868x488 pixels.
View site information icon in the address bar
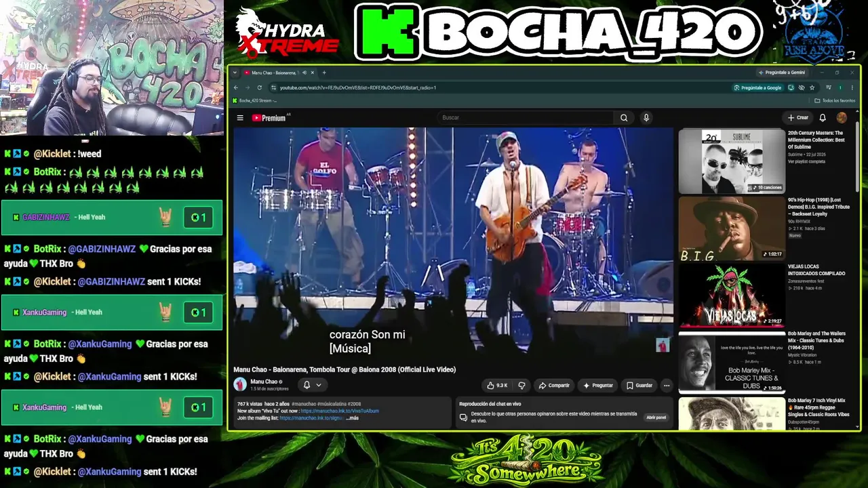point(273,87)
